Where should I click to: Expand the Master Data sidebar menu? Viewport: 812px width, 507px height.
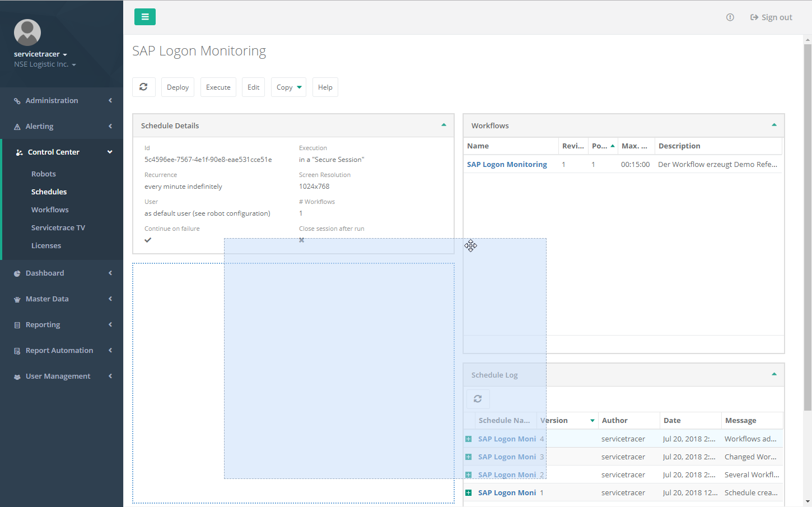coord(62,299)
